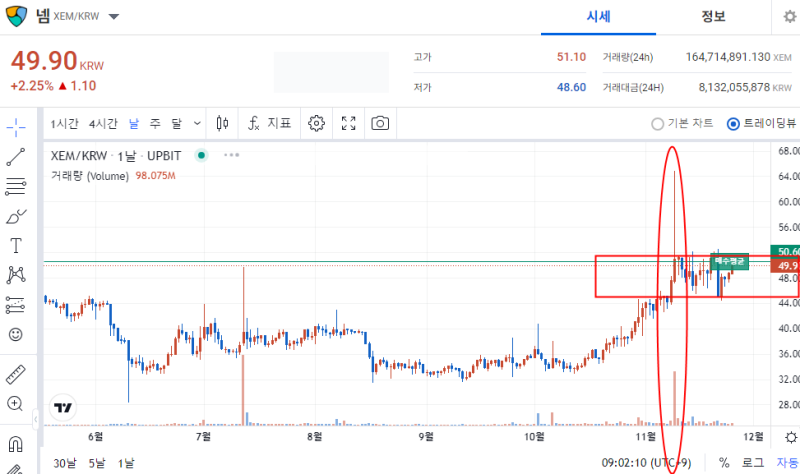The height and width of the screenshot is (474, 800).
Task: Select the ruler measure tool
Action: [x=16, y=375]
